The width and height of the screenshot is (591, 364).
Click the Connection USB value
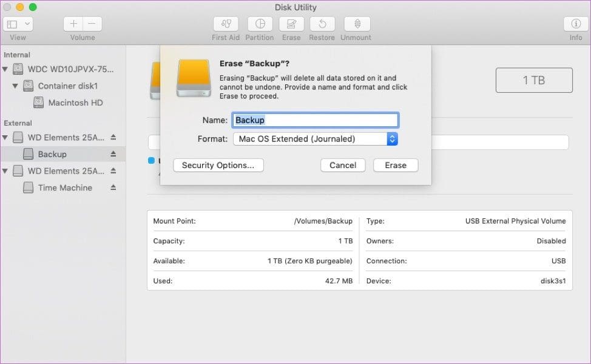pyautogui.click(x=558, y=261)
